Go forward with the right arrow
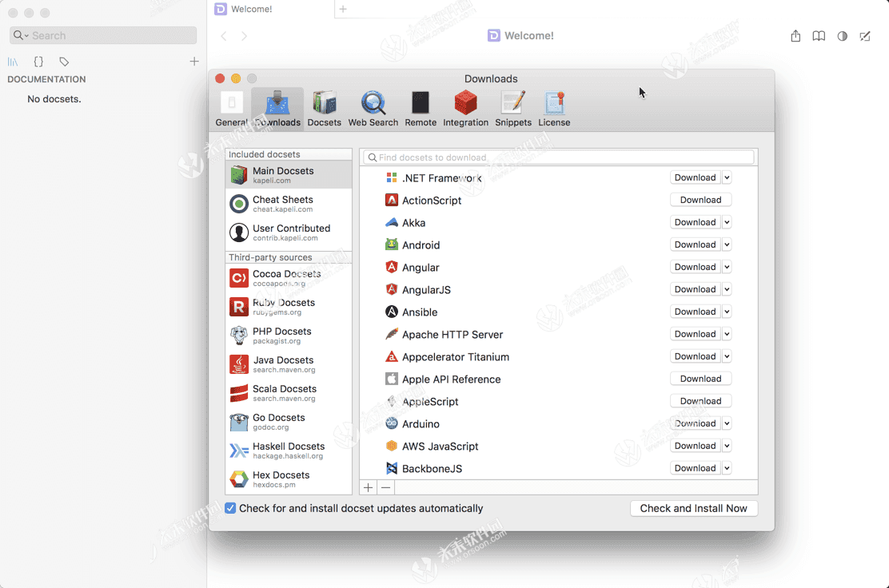The height and width of the screenshot is (588, 889). tap(245, 36)
